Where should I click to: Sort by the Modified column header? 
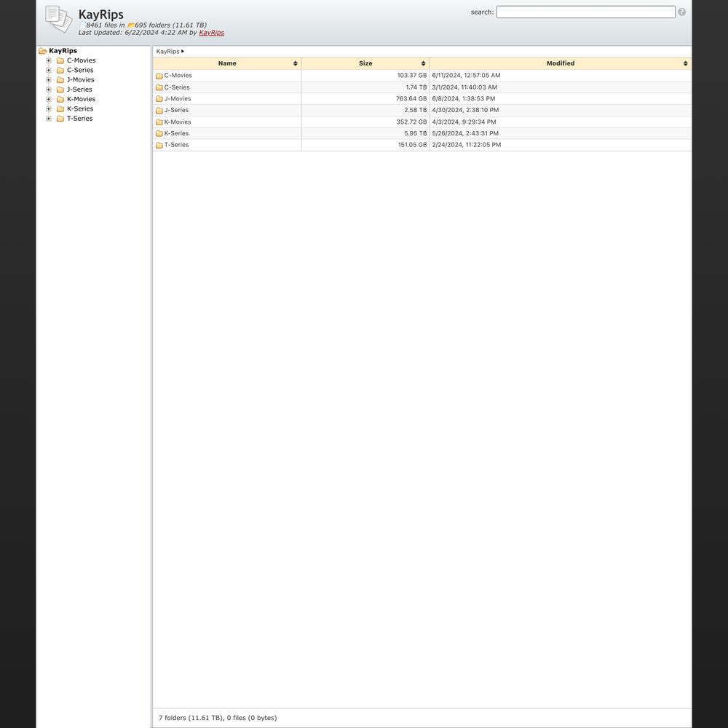click(x=561, y=63)
